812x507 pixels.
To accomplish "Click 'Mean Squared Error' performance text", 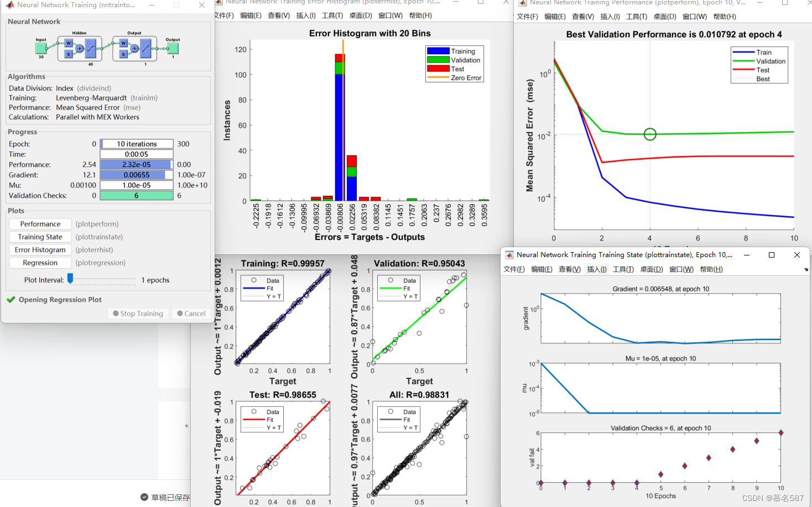I will tap(87, 108).
